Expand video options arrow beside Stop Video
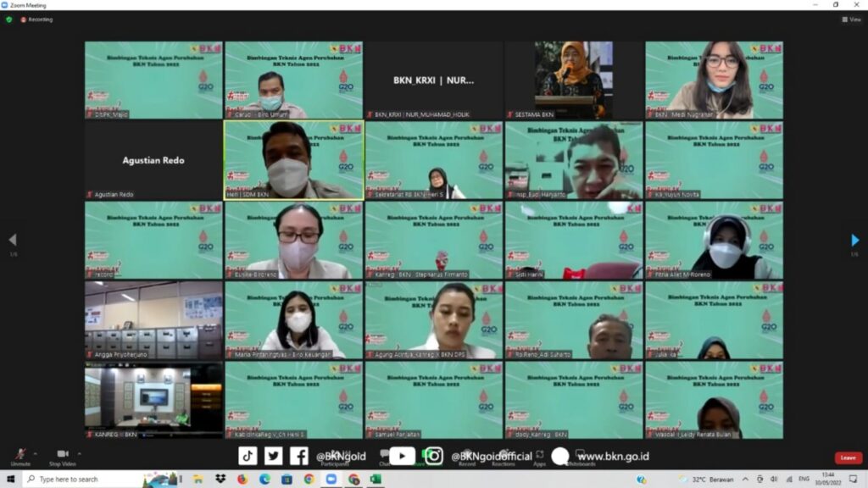The height and width of the screenshot is (488, 868). point(80,453)
